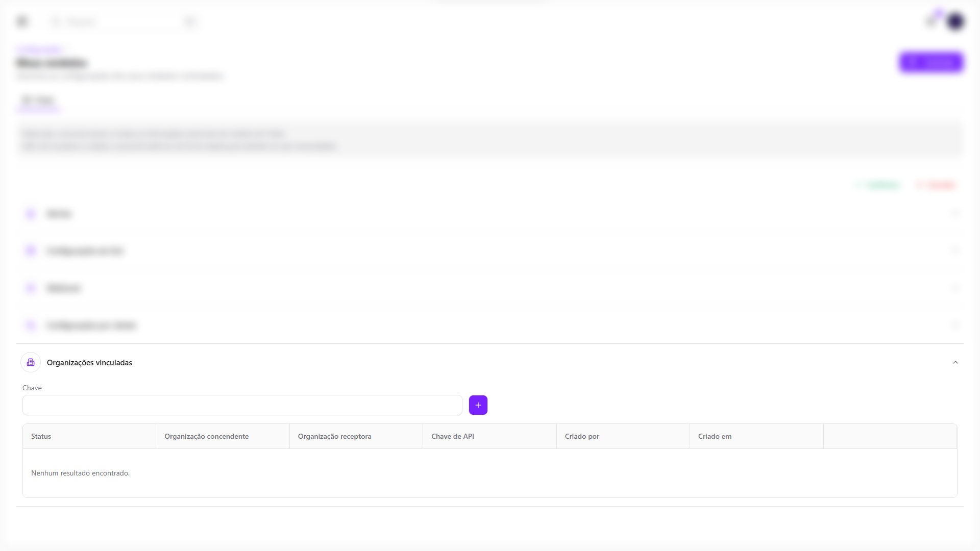
Task: Expand the accordion section just above Organizações vinculadas
Action: (955, 325)
